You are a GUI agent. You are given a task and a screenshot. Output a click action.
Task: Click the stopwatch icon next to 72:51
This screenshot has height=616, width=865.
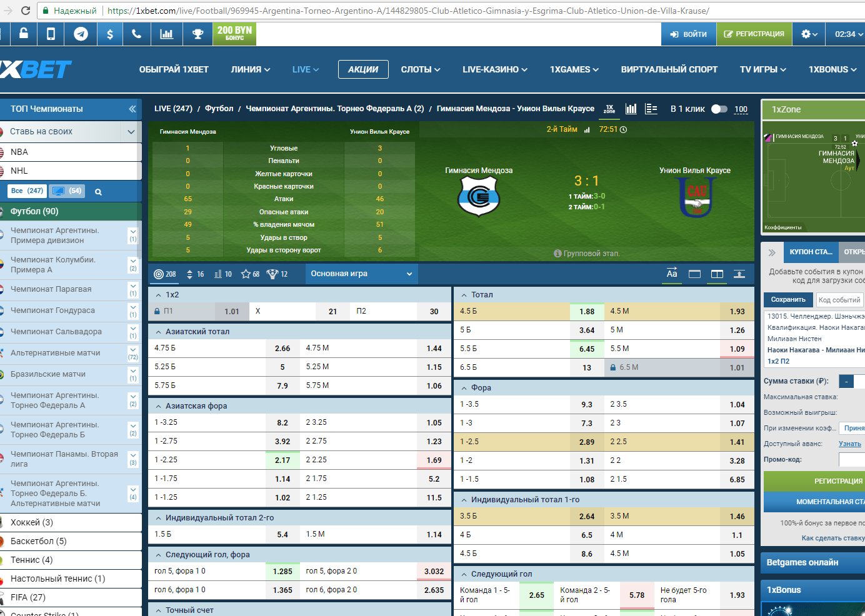[x=623, y=130]
